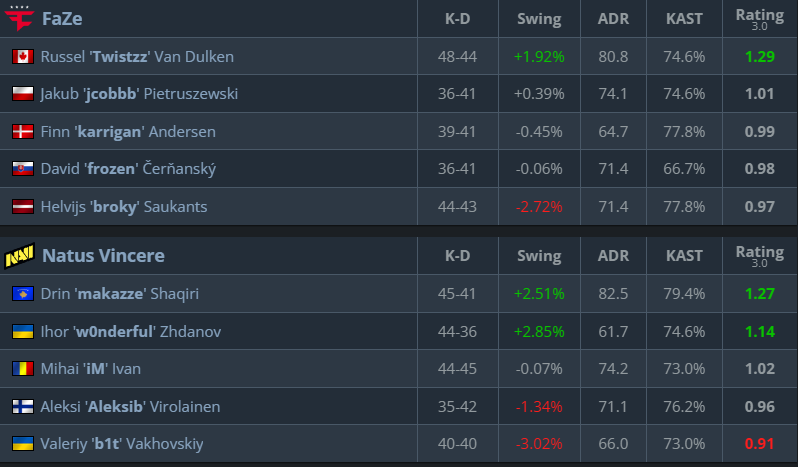
Task: Open Ihor 'w0nderful' Zhdanov's player page
Action: click(x=131, y=331)
